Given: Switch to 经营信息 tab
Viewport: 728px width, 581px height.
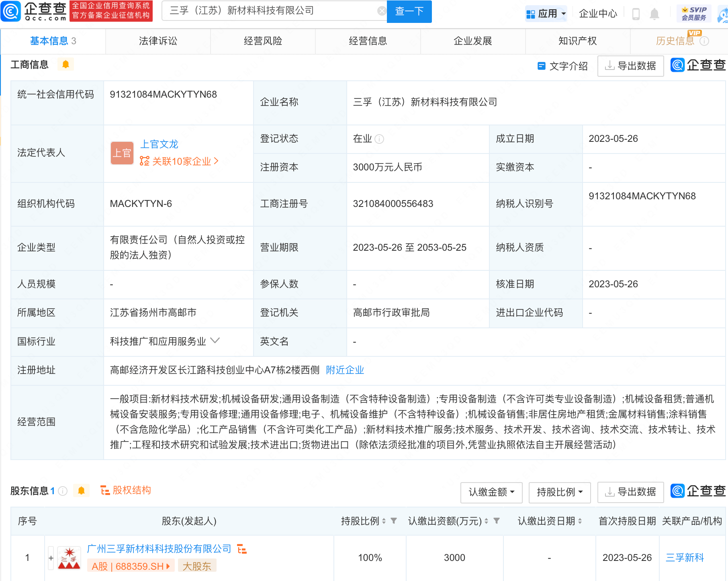Looking at the screenshot, I should click(368, 41).
